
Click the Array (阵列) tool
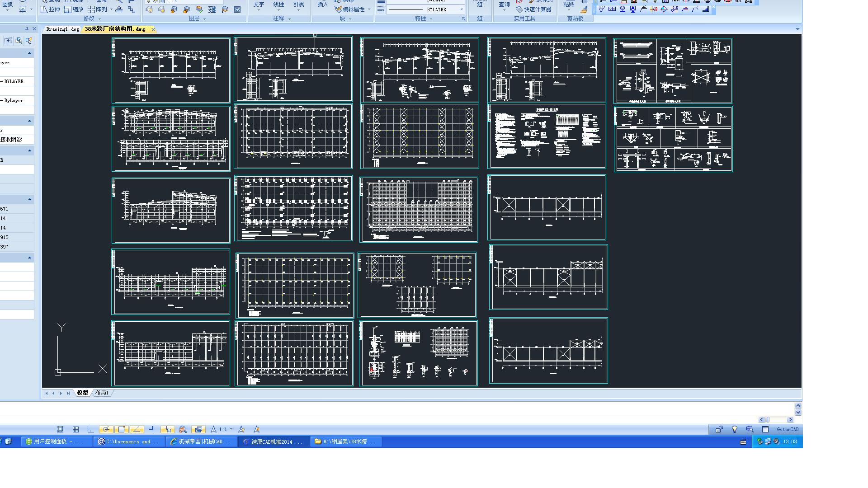pyautogui.click(x=97, y=9)
